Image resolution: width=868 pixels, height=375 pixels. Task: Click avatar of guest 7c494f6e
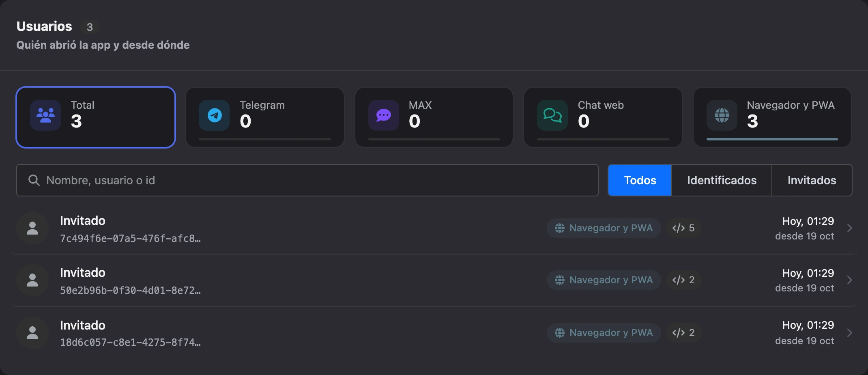pos(32,228)
